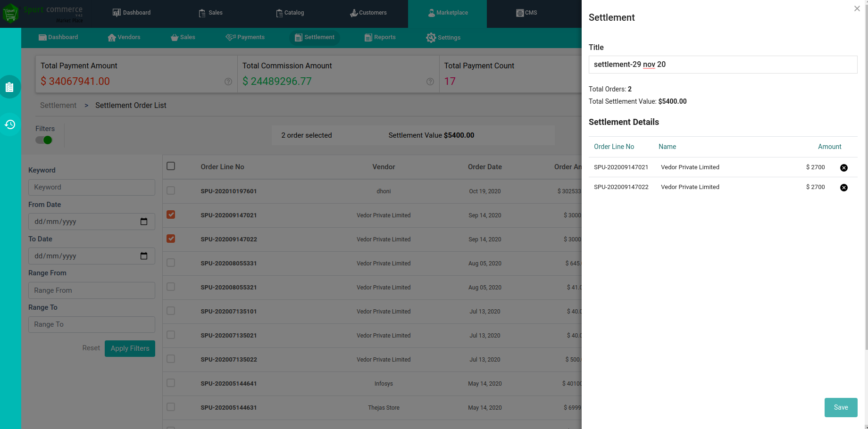Go to Payments subtab

coord(245,37)
